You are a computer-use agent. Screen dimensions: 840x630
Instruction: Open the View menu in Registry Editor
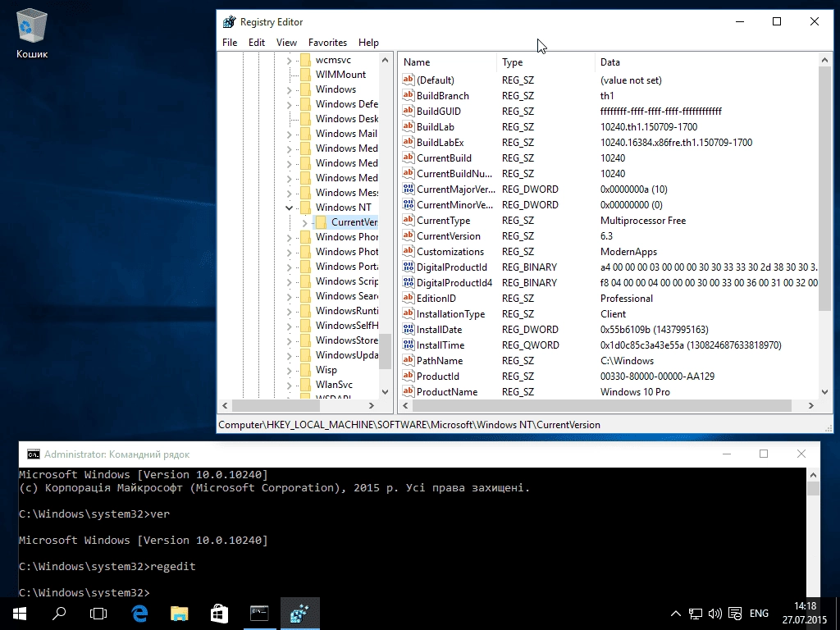pyautogui.click(x=286, y=43)
